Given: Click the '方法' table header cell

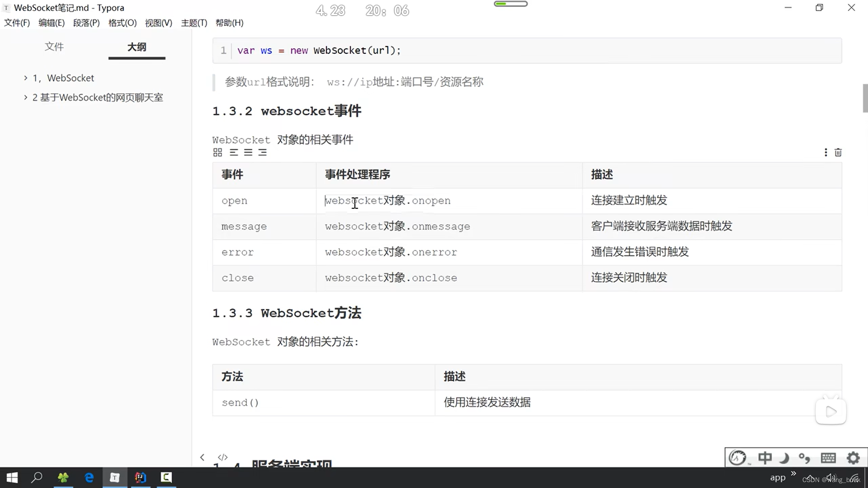Looking at the screenshot, I should [x=324, y=377].
